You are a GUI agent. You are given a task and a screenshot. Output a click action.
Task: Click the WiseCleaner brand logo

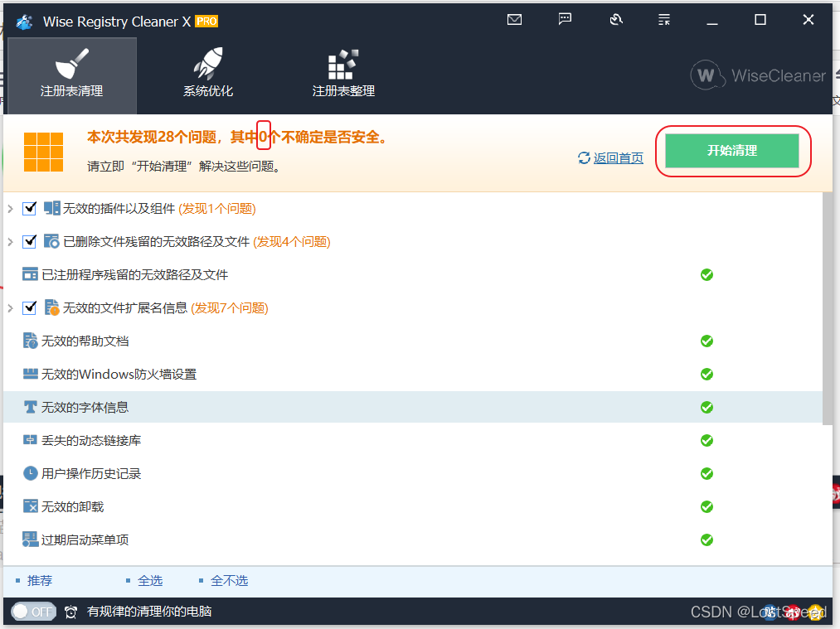click(758, 75)
